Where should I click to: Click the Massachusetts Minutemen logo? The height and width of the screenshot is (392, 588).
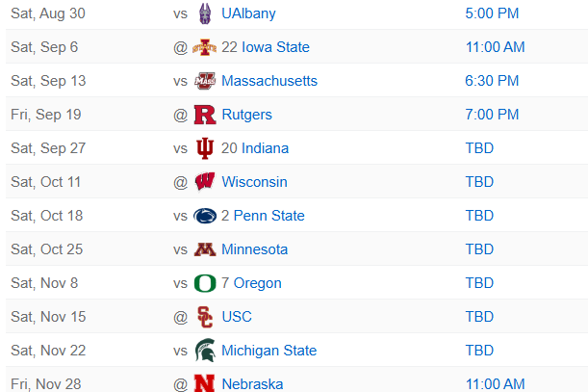205,81
